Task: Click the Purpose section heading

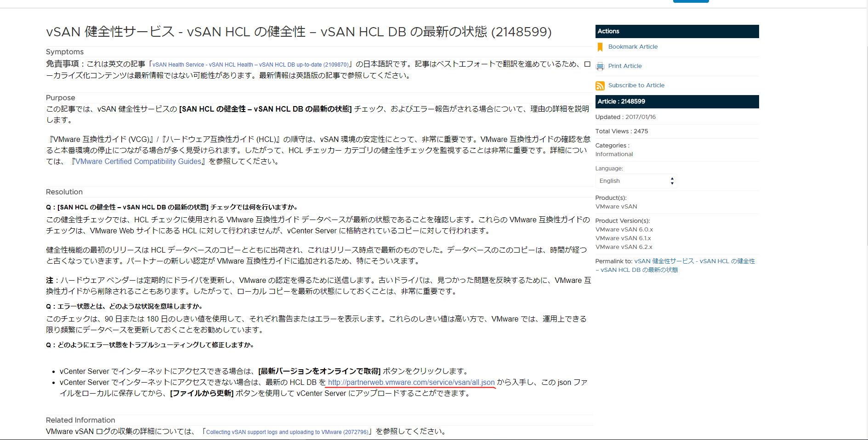Action: point(60,98)
